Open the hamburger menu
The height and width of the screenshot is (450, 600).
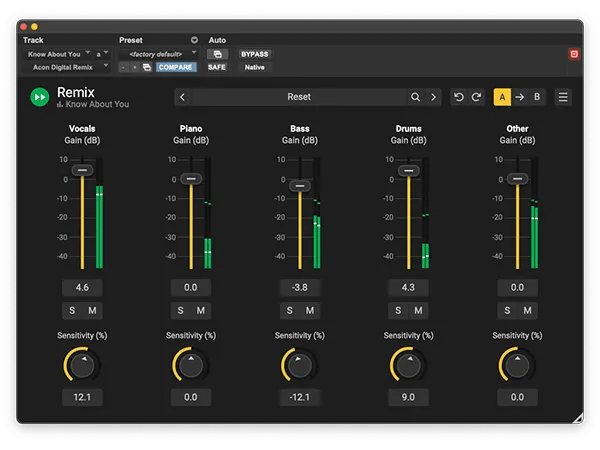coord(563,97)
